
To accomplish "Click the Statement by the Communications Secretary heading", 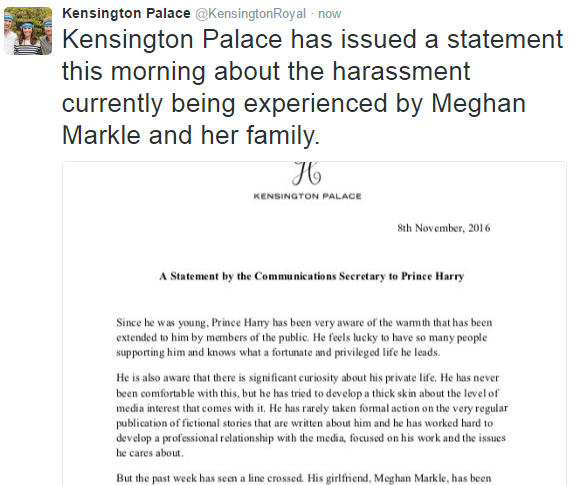I will click(x=312, y=276).
